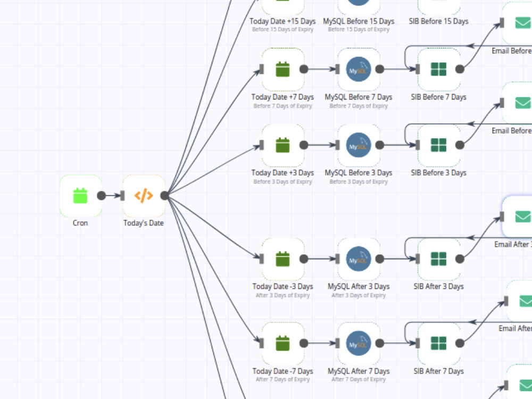Image resolution: width=532 pixels, height=399 pixels.
Task: Click 'Before 7 Days of Expiry' under Today Date +7
Action: click(x=282, y=106)
